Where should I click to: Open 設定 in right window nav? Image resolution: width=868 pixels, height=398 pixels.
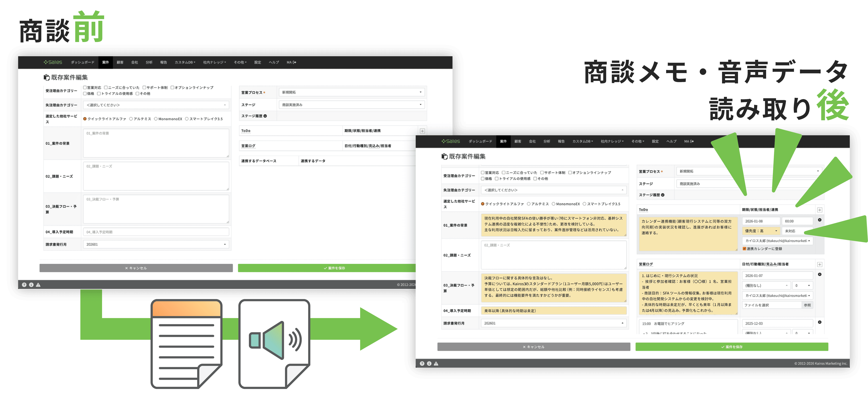(x=655, y=141)
